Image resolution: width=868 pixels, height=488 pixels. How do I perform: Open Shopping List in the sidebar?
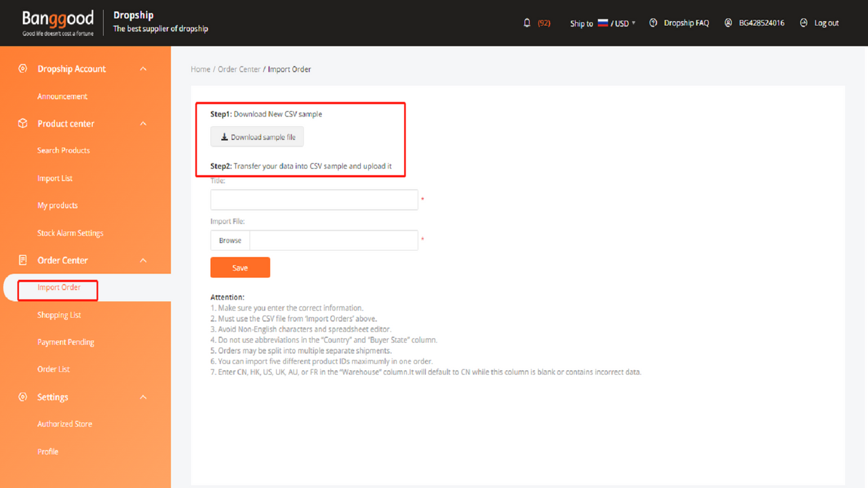pos(59,315)
